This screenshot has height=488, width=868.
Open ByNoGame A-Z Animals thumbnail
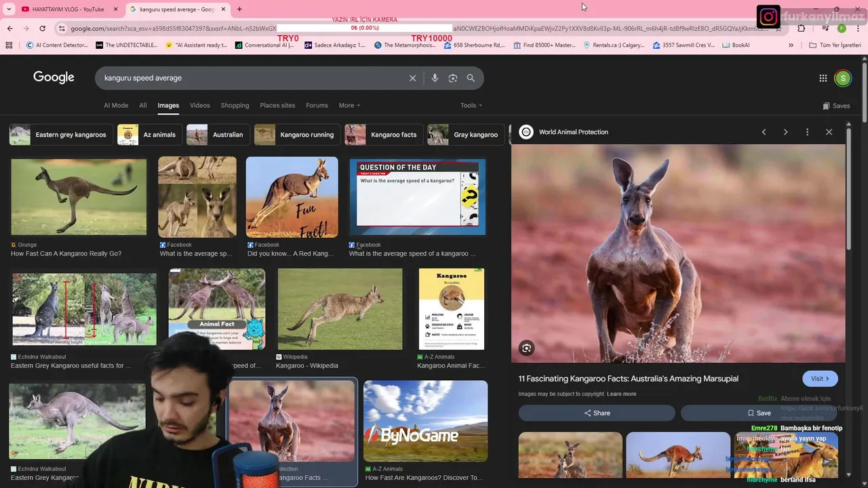[426, 421]
